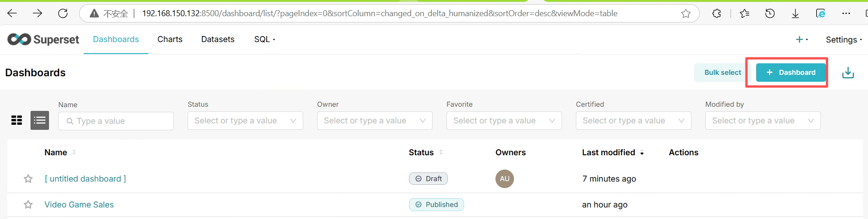Click the Owners column header
Screen dimensions: 868x219
[x=511, y=152]
